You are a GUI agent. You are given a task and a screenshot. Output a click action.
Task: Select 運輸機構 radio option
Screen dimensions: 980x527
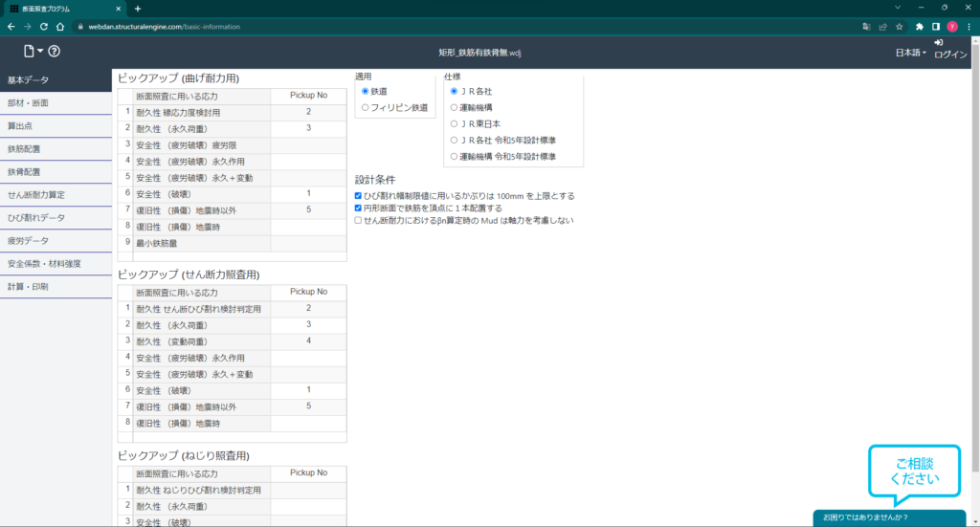(x=454, y=107)
